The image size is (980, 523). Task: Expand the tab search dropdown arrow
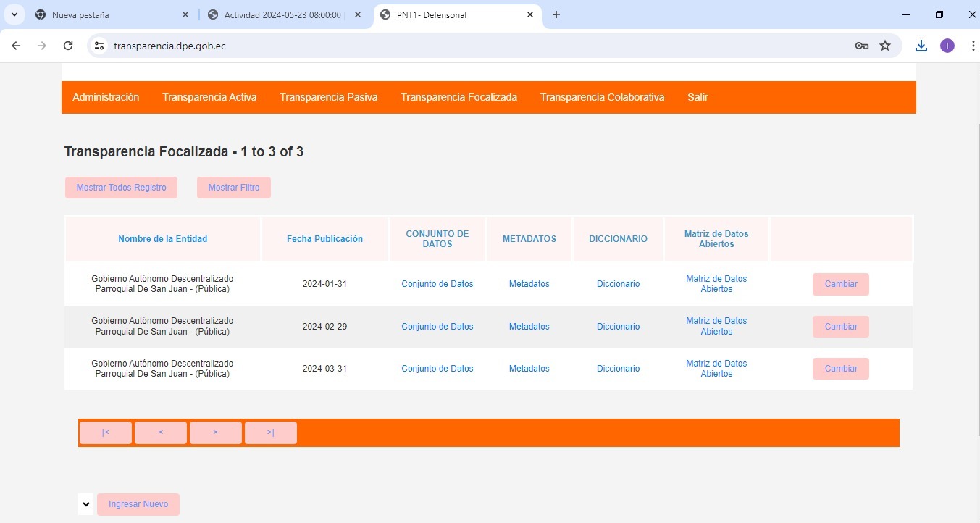14,14
